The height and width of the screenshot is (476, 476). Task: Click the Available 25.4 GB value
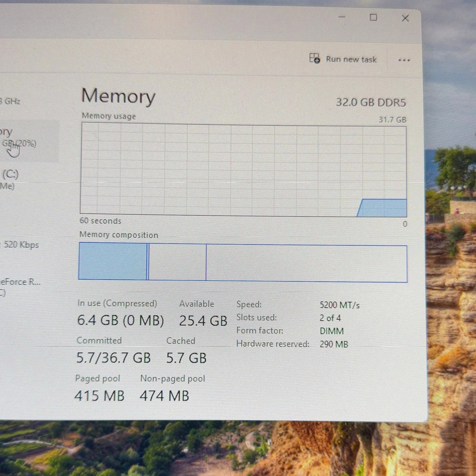click(203, 321)
